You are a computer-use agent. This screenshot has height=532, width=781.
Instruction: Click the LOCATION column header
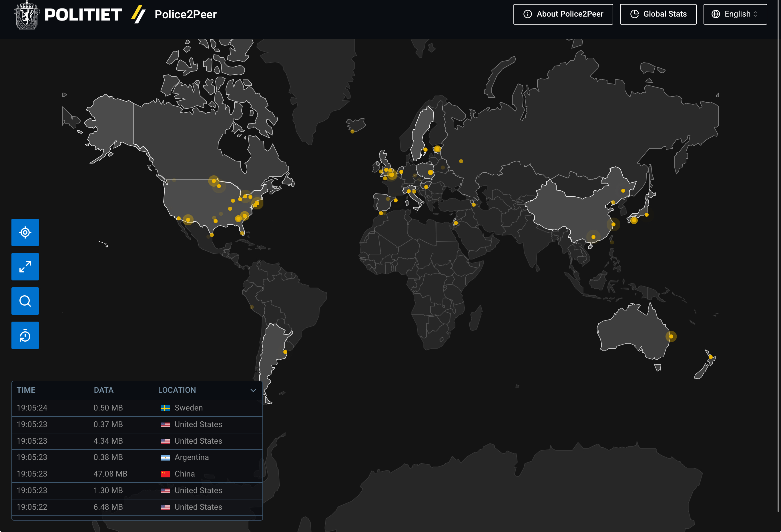click(177, 390)
